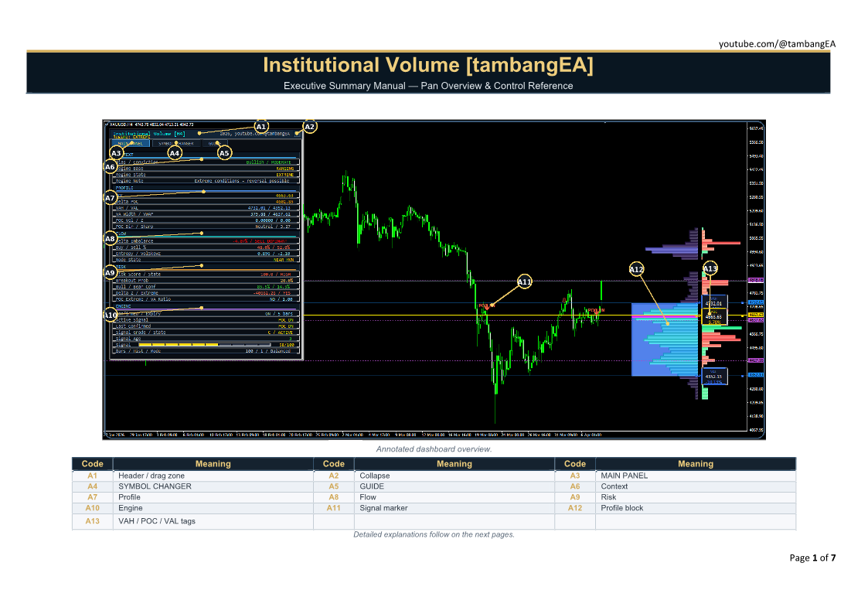
Task: Click the A12 profile block bubble
Action: pos(636,269)
